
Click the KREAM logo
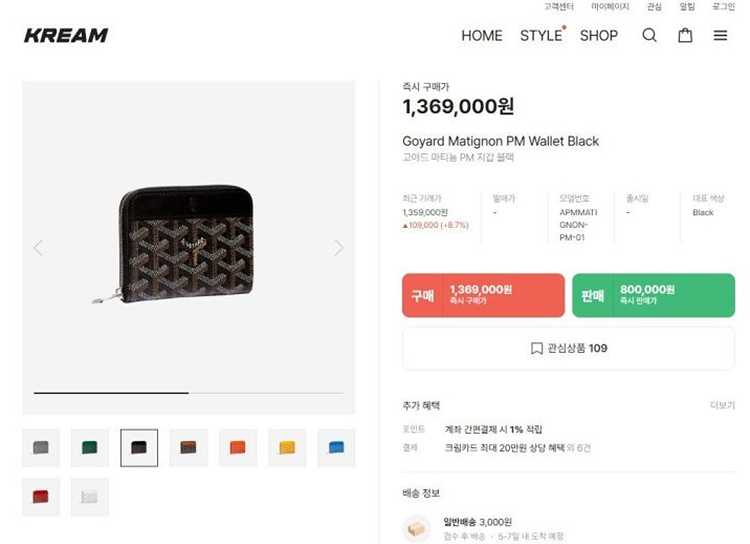[x=66, y=35]
